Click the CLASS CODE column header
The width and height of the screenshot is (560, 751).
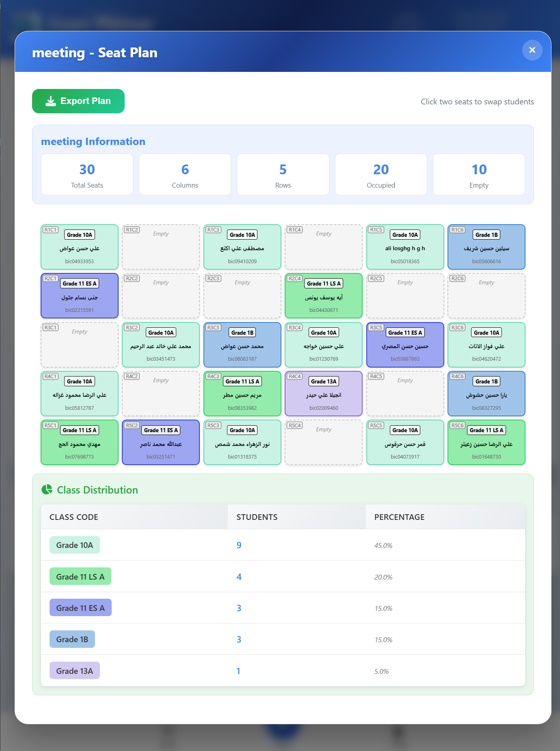click(134, 517)
